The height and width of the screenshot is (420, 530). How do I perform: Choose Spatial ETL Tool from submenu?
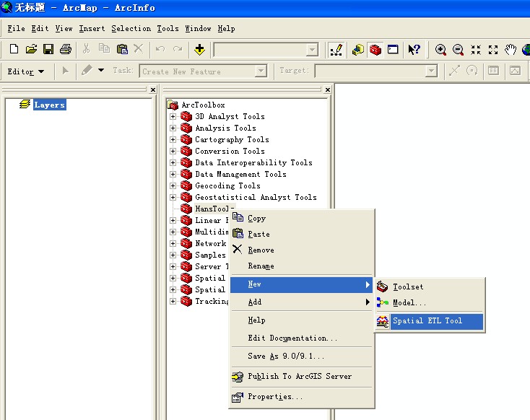[430, 321]
